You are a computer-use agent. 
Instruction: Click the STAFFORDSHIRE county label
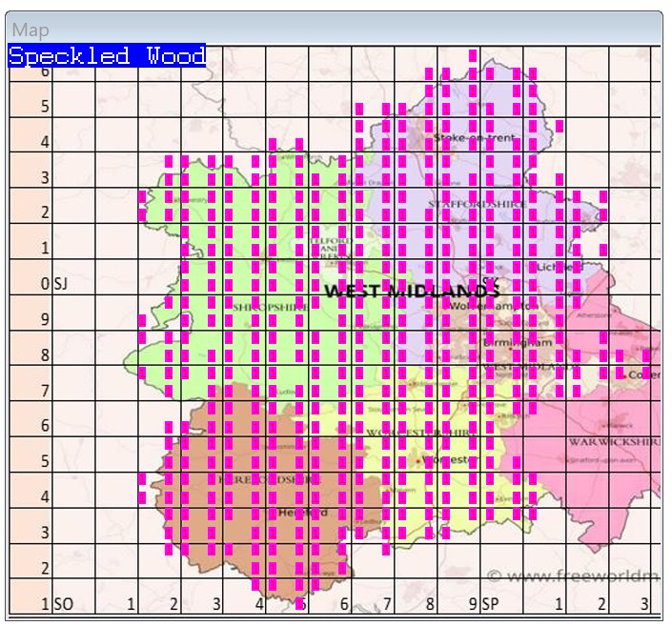(479, 205)
